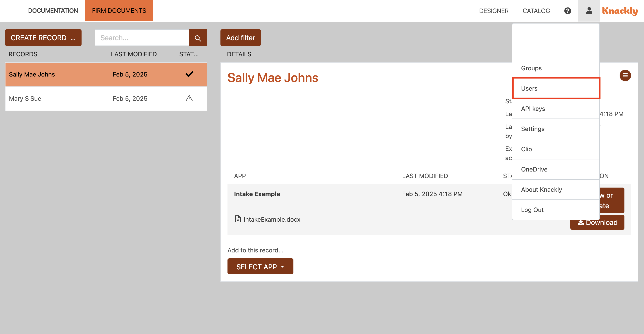Image resolution: width=644 pixels, height=334 pixels.
Task: Click the Intake Example app name
Action: (257, 194)
